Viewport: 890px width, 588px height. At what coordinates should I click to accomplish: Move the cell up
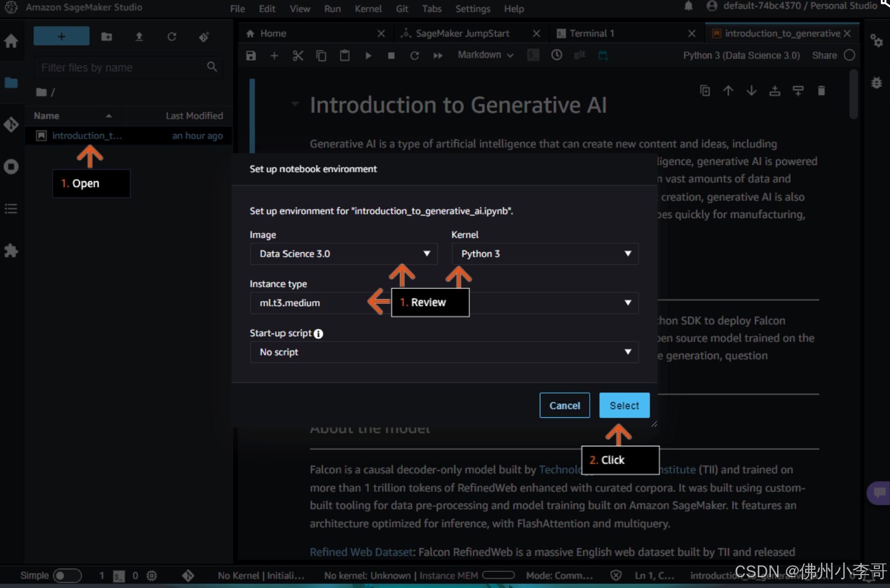[x=728, y=91]
